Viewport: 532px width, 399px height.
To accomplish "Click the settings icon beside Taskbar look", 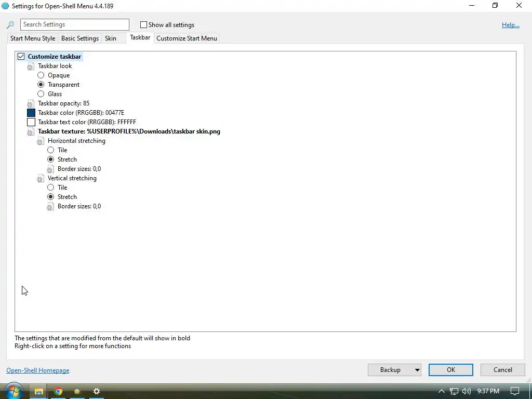I will pos(31,66).
